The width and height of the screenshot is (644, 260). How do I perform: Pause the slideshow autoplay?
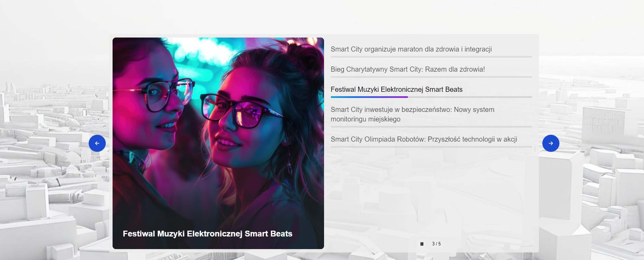click(422, 244)
